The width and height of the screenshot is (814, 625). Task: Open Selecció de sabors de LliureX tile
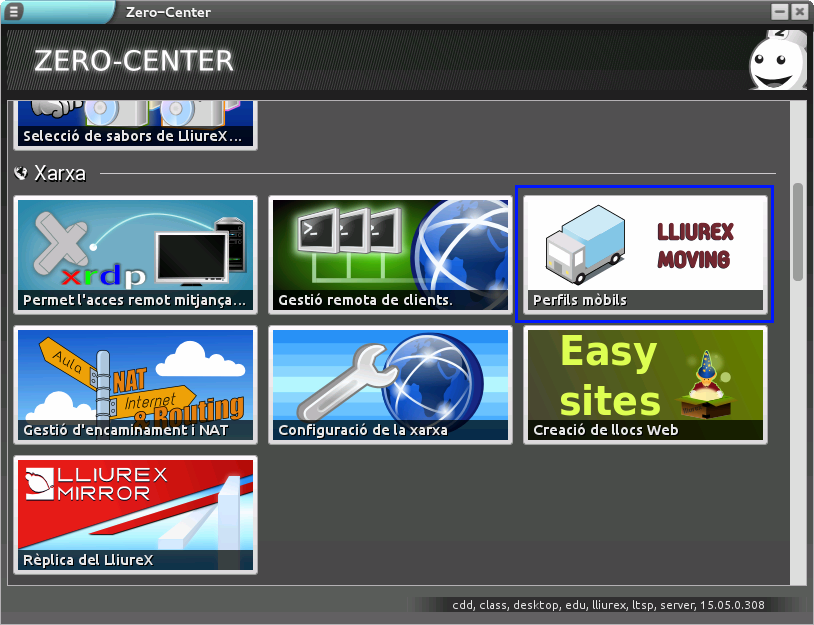(135, 124)
